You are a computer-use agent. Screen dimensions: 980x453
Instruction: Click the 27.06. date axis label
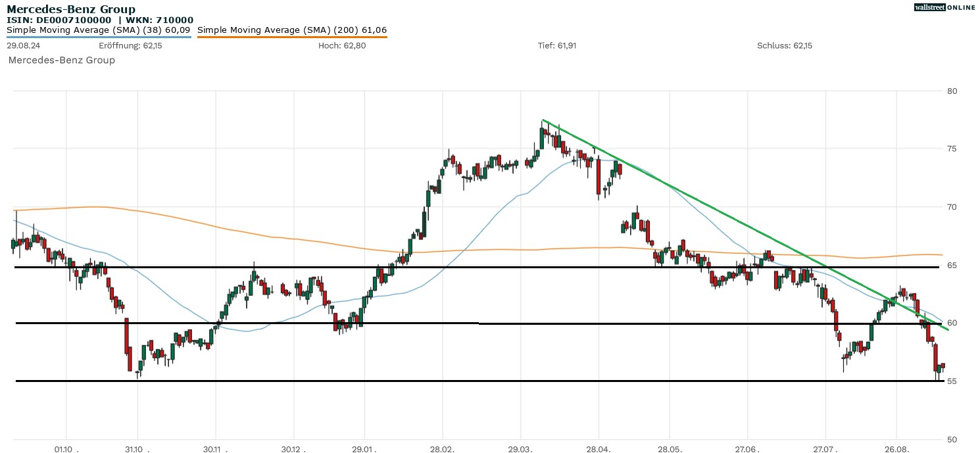748,449
